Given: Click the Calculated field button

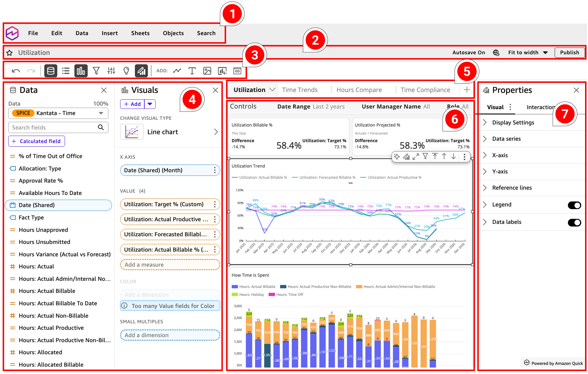Looking at the screenshot, I should pyautogui.click(x=37, y=141).
